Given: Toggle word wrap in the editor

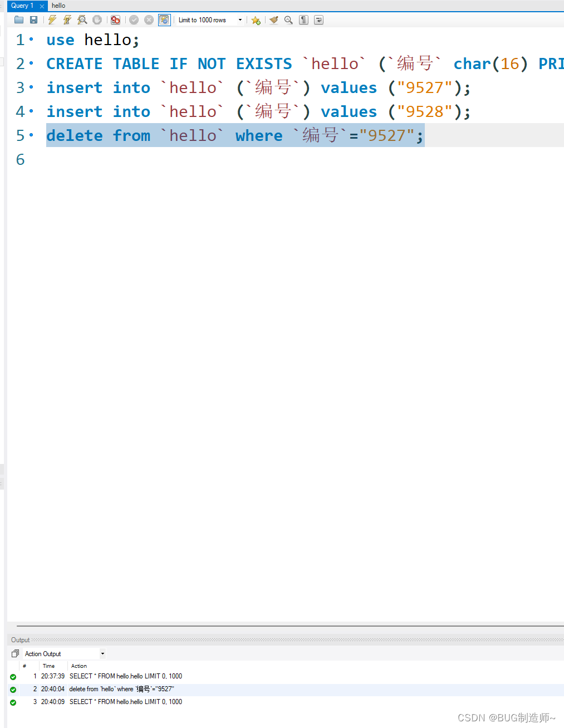Looking at the screenshot, I should coord(318,19).
